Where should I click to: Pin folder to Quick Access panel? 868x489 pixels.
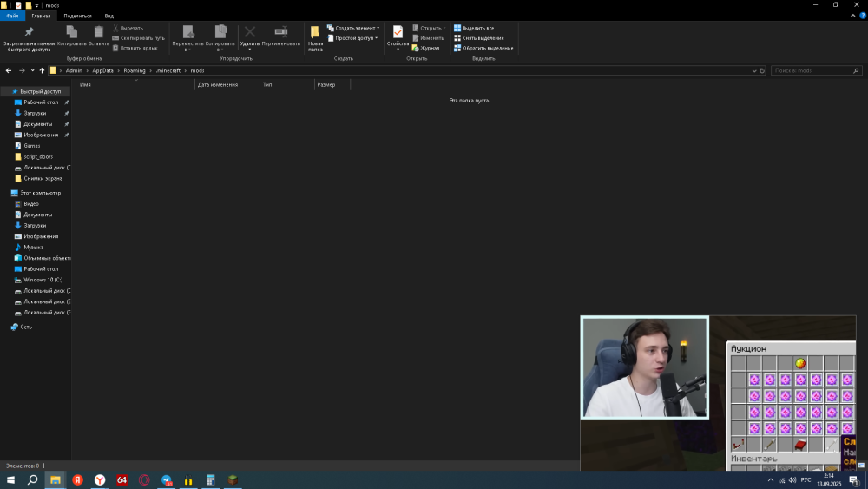(29, 39)
